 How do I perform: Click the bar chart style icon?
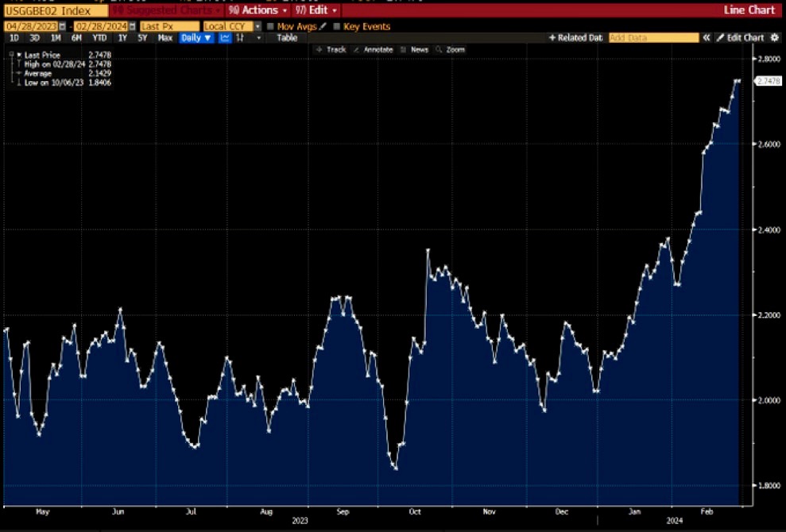coord(239,38)
